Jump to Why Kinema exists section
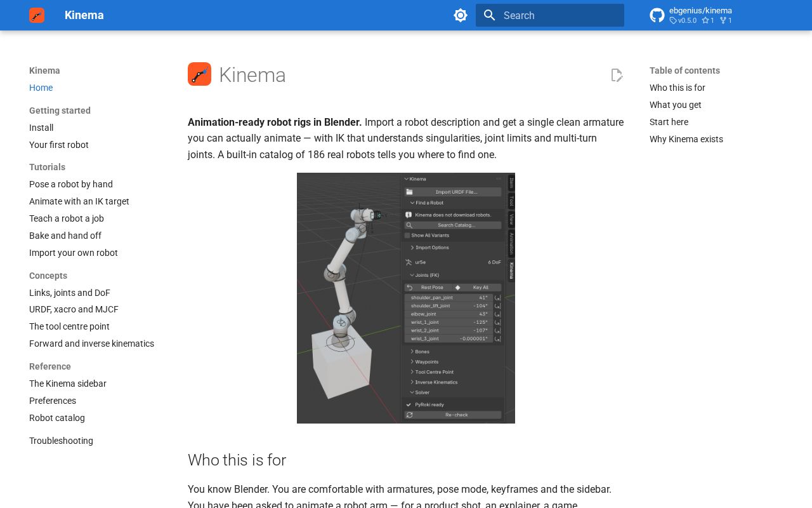The height and width of the screenshot is (508, 812). click(x=686, y=139)
